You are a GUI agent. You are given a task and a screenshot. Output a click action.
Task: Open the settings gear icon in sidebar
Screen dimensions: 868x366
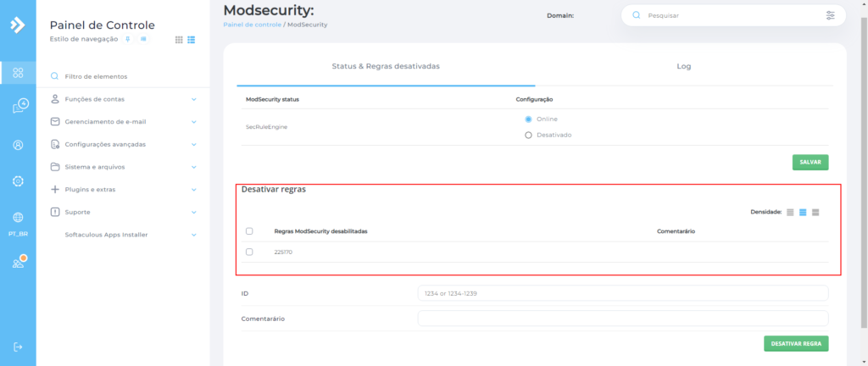point(18,181)
